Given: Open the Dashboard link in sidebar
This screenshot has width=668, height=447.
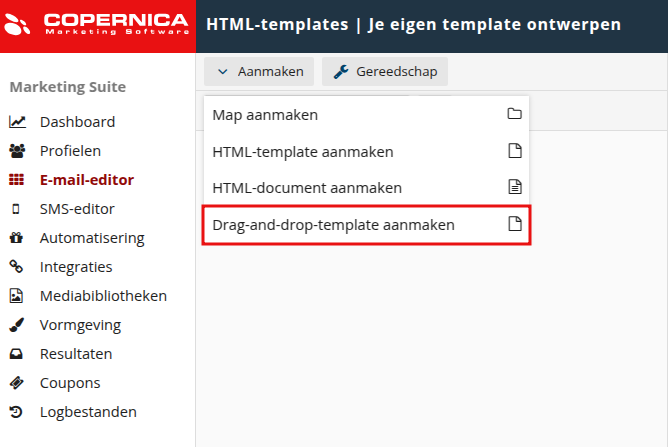Looking at the screenshot, I should click(77, 122).
